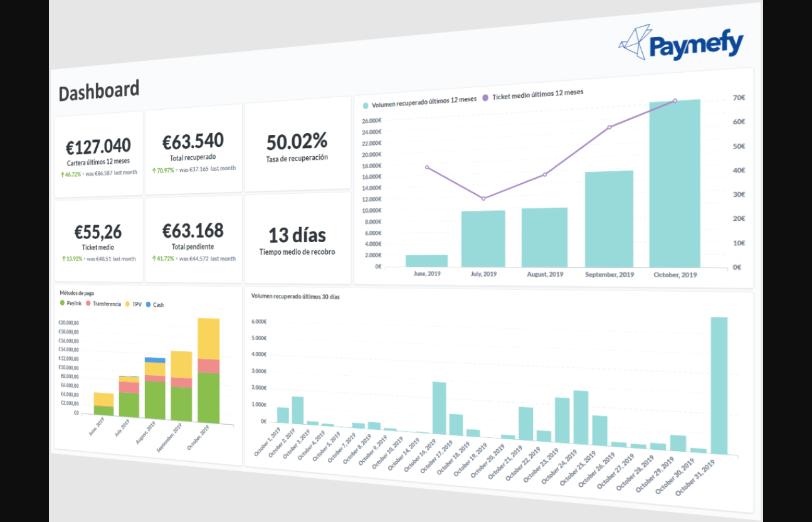Click the October 16, 2019 daily bar
The height and width of the screenshot is (522, 812).
[x=439, y=408]
